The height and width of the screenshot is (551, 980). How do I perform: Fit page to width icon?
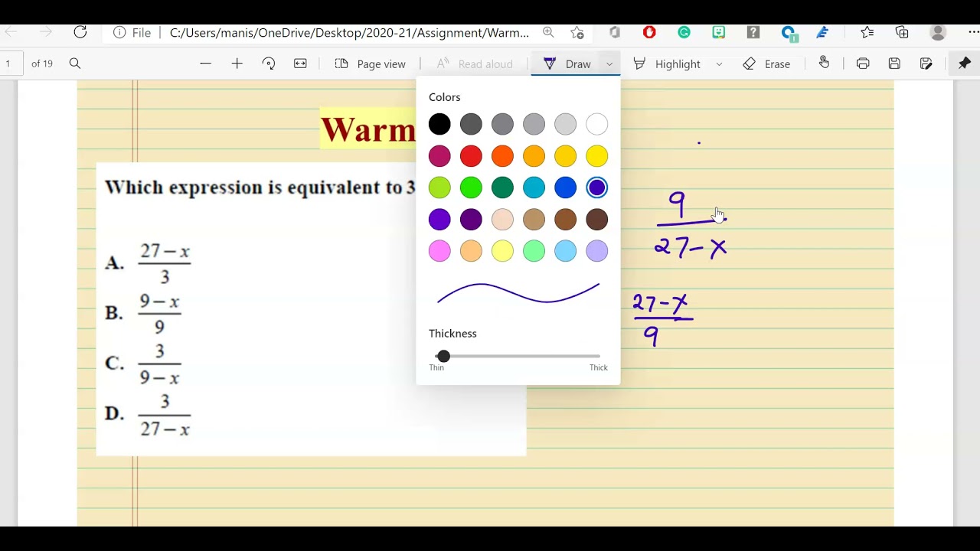300,64
